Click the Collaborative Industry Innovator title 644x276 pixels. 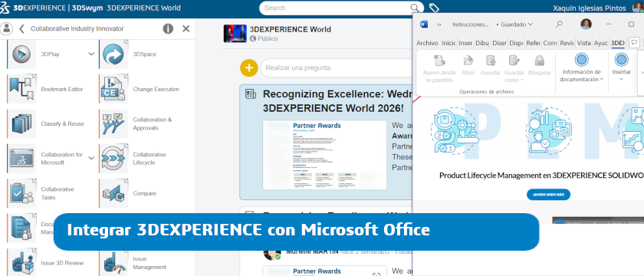point(77,29)
